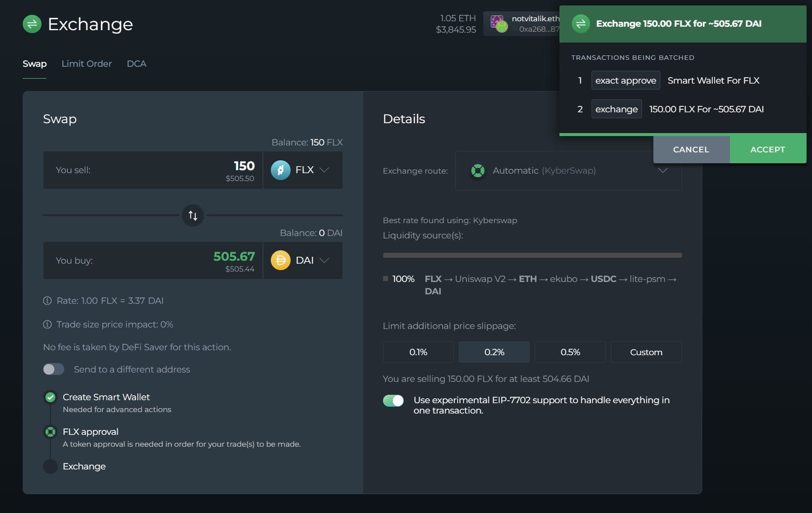Click the exact approve tag in batch list

point(626,81)
